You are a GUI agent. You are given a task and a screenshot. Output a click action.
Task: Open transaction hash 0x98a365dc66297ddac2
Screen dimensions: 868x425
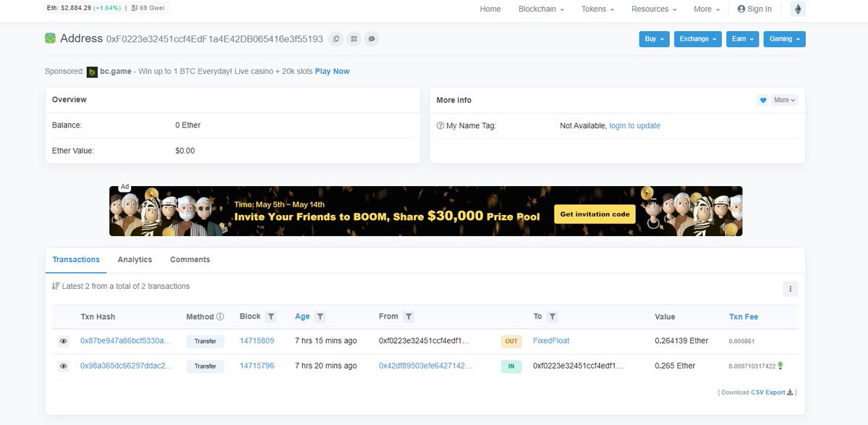pyautogui.click(x=127, y=366)
